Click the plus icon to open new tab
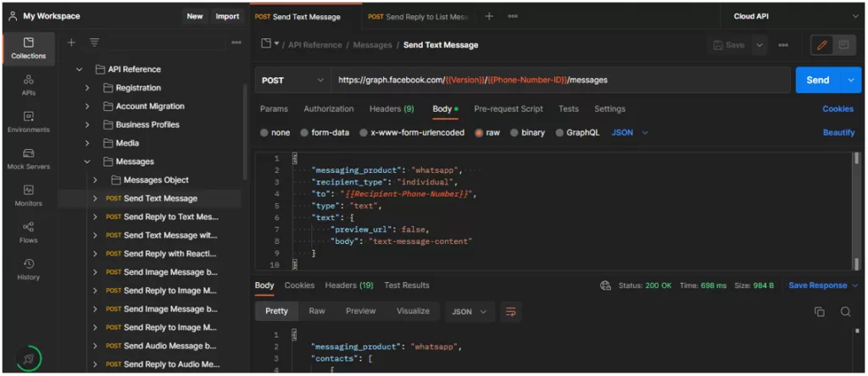The height and width of the screenshot is (376, 868). (489, 16)
